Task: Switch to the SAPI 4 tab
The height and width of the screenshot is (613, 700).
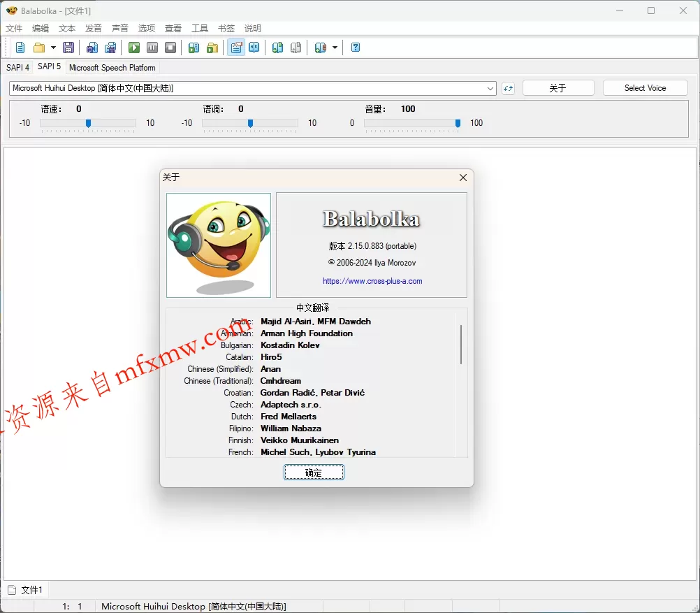Action: pyautogui.click(x=17, y=68)
